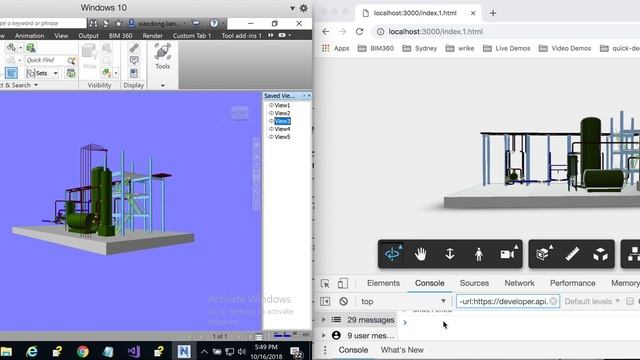Click the Navisworks taskbar icon
The image size is (640, 360).
click(x=184, y=351)
